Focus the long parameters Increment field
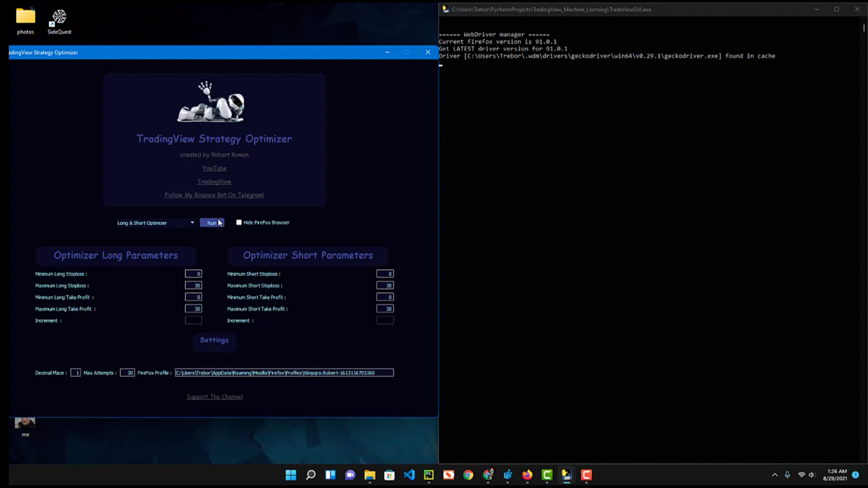The width and height of the screenshot is (868, 488). tap(193, 320)
